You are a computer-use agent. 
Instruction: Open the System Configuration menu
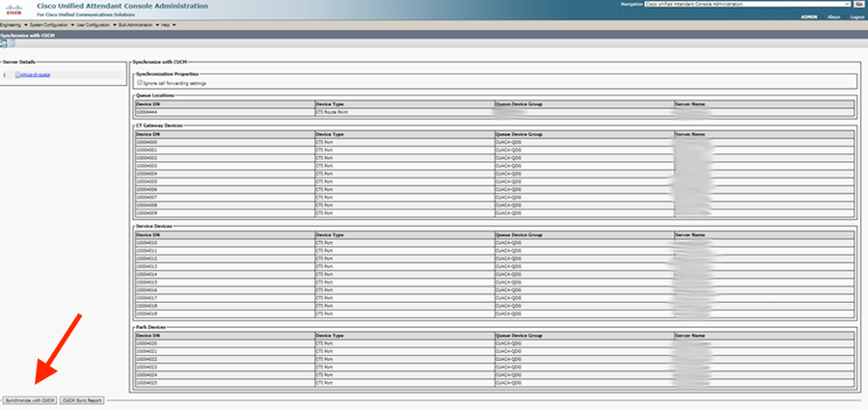(x=51, y=25)
